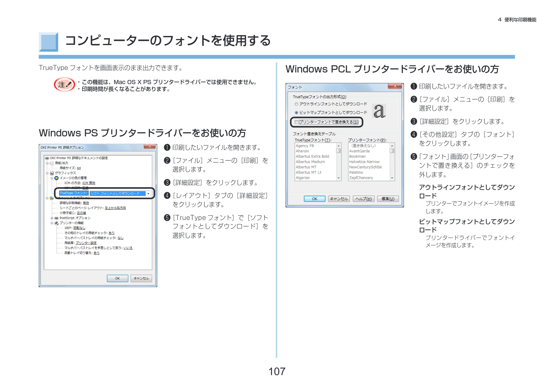554x392 pixels.
Task: Click the 用紙サイズ A4 value link
Action: point(79,168)
